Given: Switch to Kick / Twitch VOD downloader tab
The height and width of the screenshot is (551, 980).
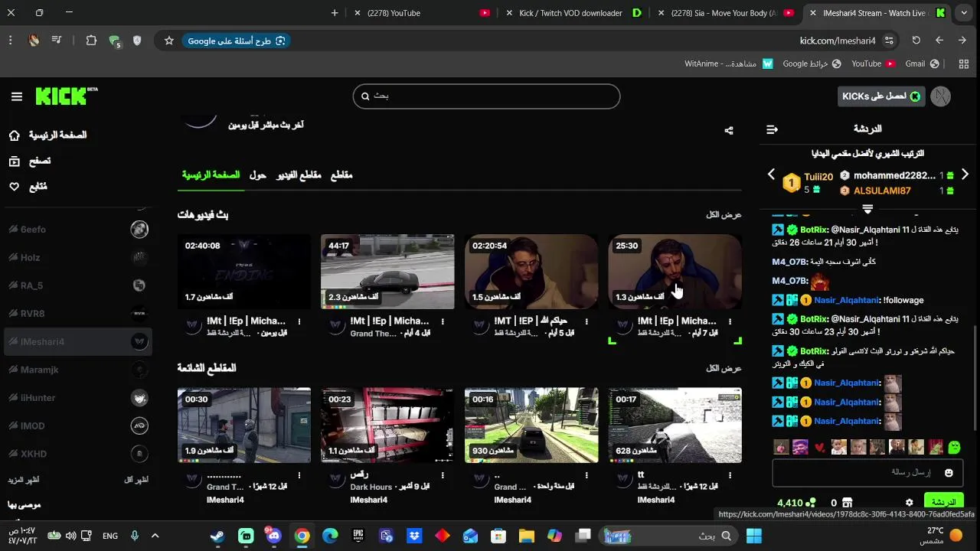Looking at the screenshot, I should (574, 13).
